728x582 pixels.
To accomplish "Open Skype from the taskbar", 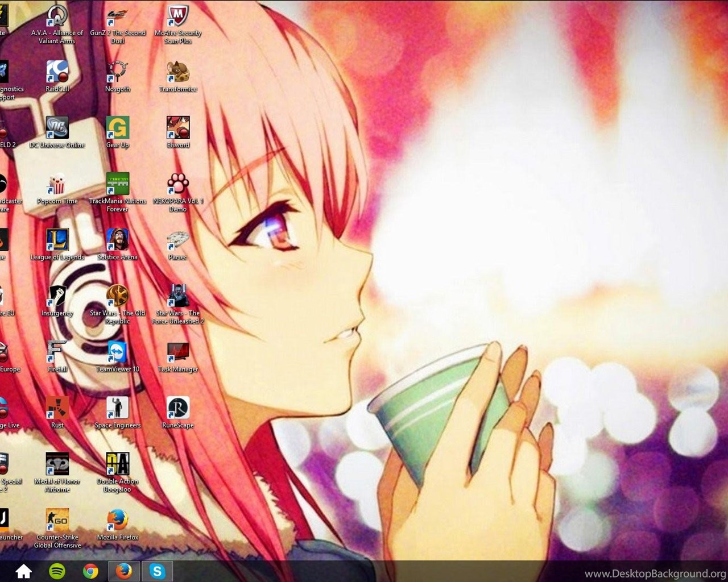I will pyautogui.click(x=157, y=571).
